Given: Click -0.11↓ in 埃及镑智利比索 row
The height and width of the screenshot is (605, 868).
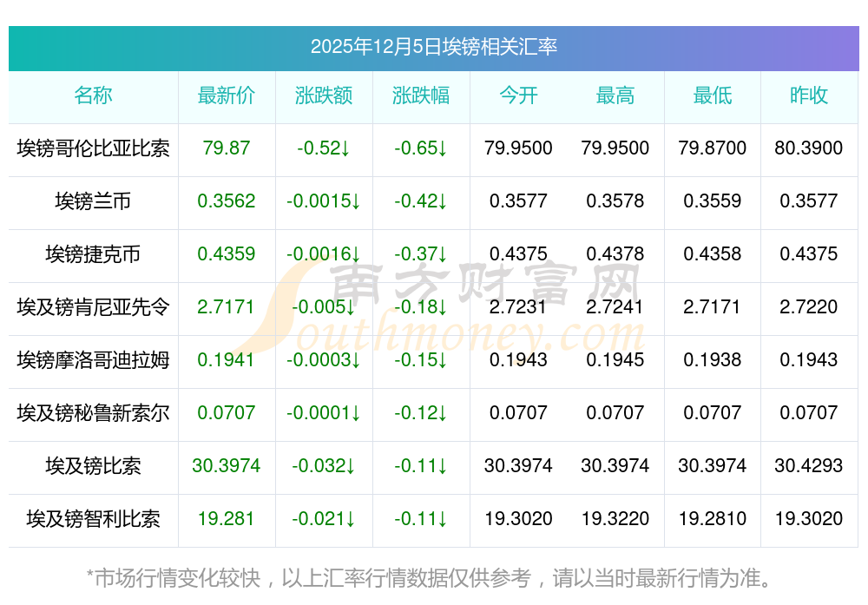Looking at the screenshot, I should [x=421, y=519].
